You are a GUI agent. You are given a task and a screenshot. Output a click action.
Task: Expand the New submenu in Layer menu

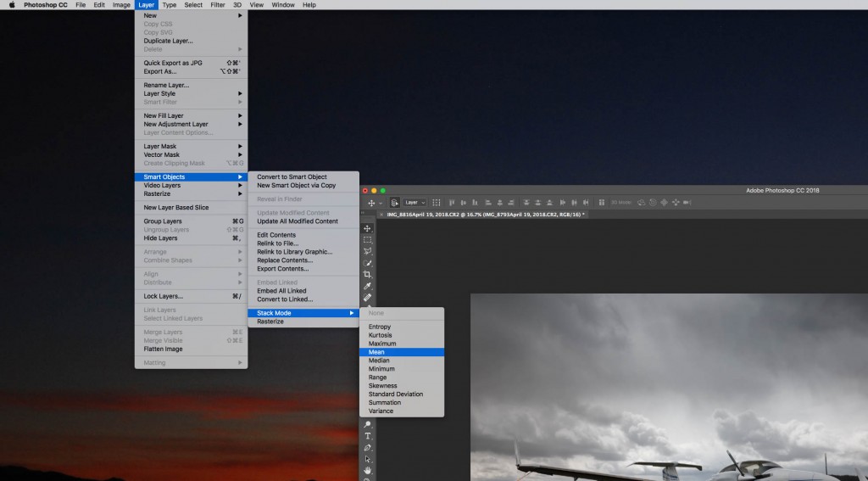tap(191, 15)
